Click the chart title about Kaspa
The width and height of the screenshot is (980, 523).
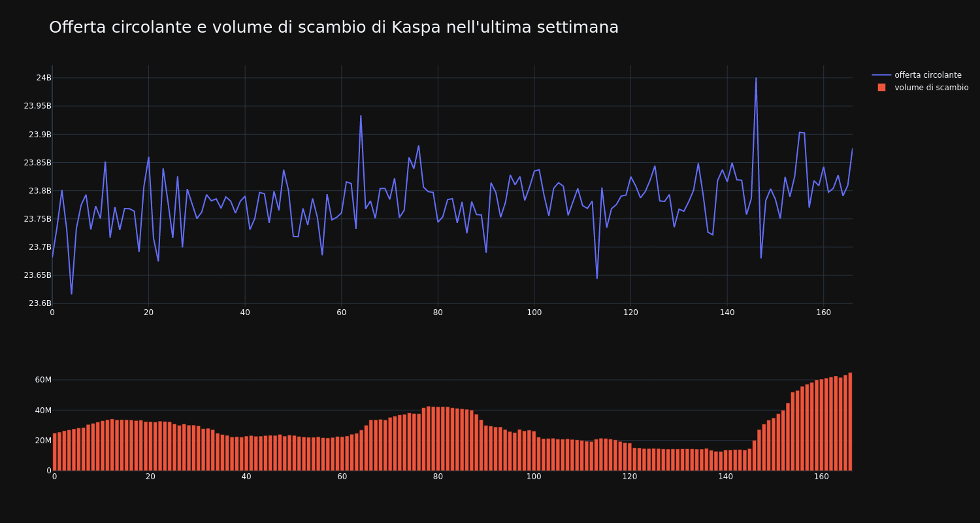334,27
